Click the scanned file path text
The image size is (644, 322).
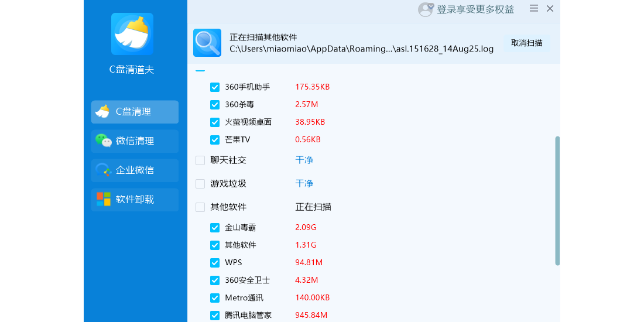pos(361,49)
